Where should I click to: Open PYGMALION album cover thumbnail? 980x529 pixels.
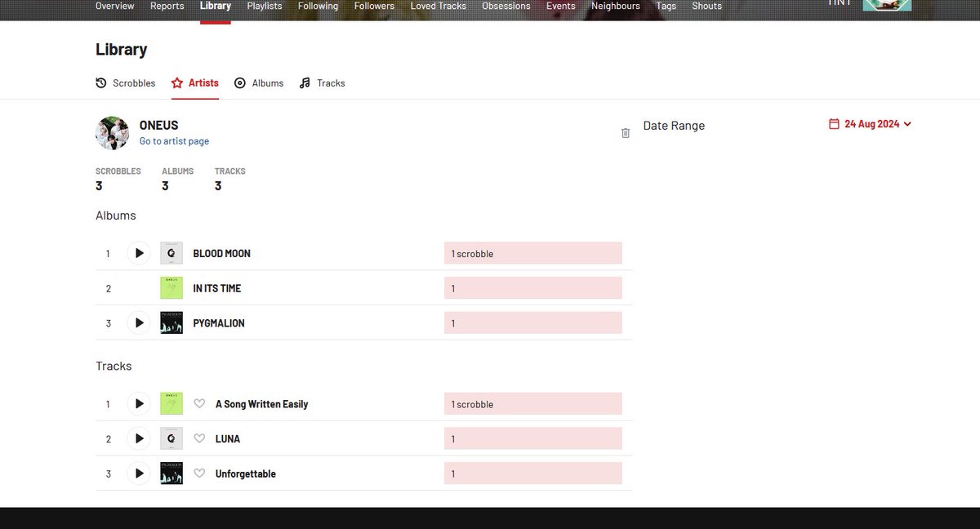tap(171, 323)
